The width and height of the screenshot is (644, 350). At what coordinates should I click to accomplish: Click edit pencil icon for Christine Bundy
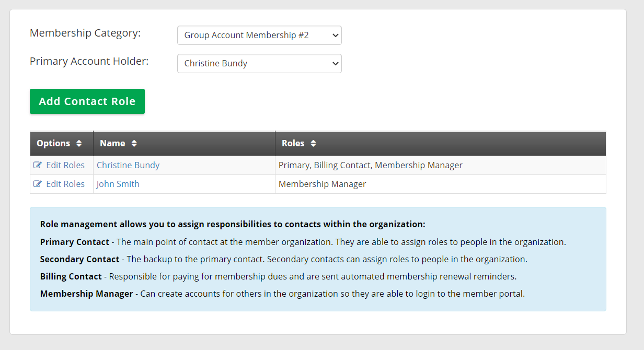[38, 165]
